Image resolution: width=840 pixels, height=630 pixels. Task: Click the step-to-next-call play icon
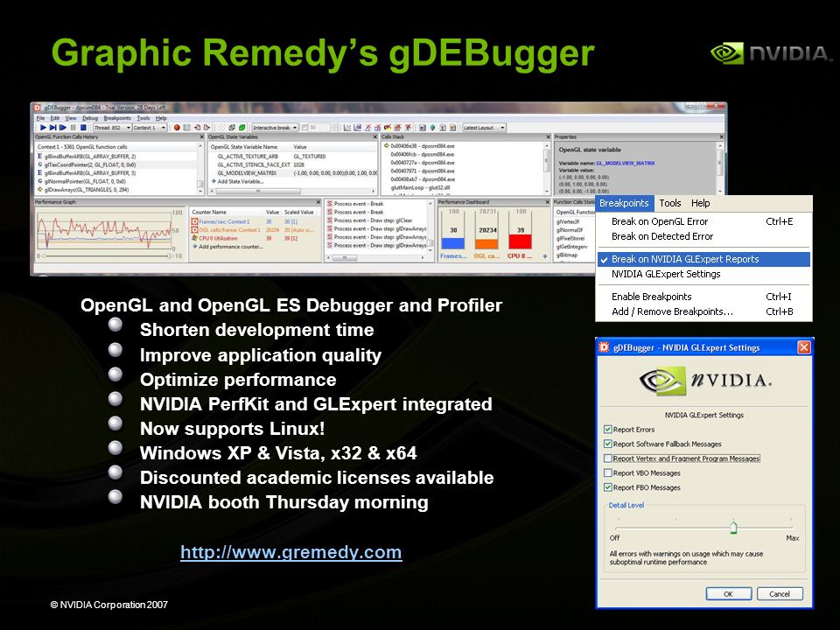[53, 128]
